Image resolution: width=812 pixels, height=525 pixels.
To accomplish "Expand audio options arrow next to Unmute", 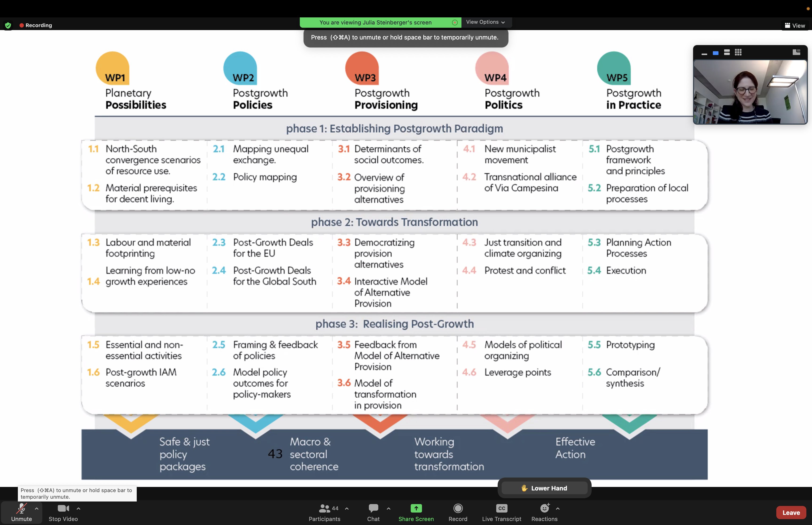I will [x=36, y=508].
